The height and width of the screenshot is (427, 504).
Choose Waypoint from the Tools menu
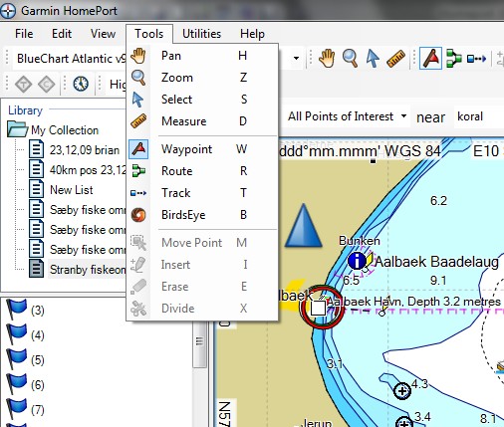(x=202, y=149)
